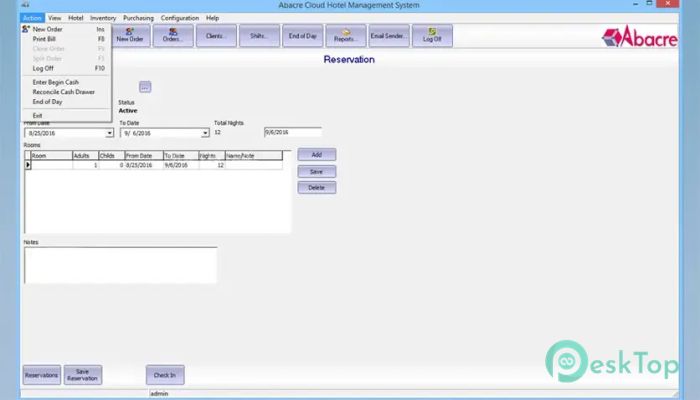The height and width of the screenshot is (400, 700).
Task: Click the ellipsis browse button
Action: tap(145, 87)
